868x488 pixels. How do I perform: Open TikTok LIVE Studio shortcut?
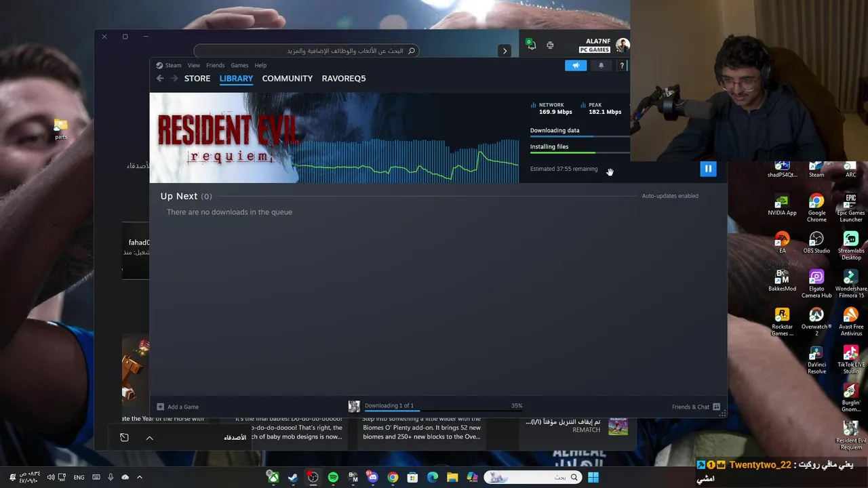coord(850,361)
